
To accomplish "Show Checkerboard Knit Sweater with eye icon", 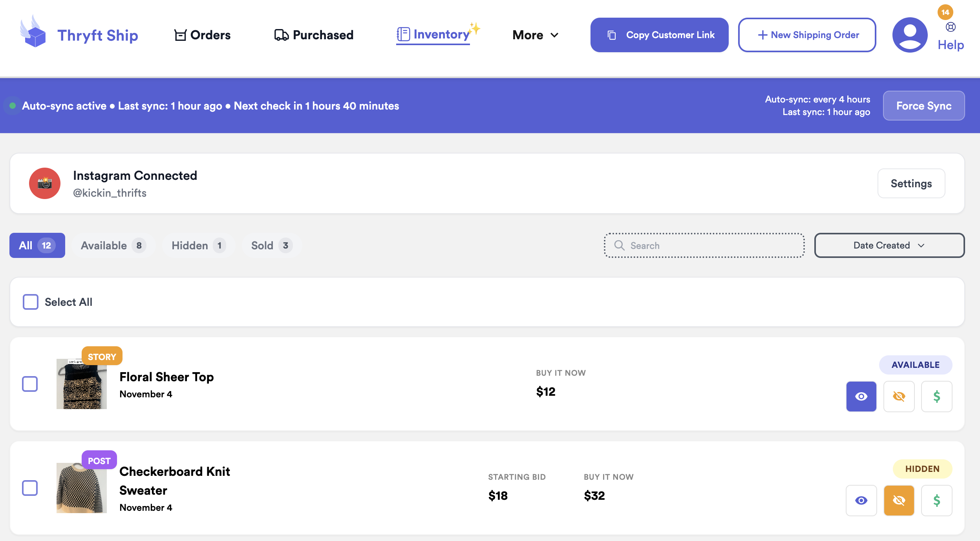I will 861,501.
